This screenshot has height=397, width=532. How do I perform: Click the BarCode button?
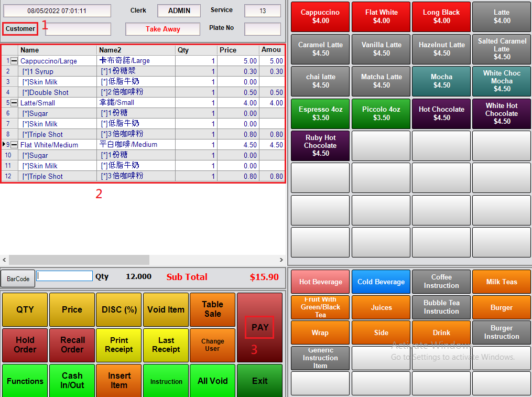(x=18, y=279)
